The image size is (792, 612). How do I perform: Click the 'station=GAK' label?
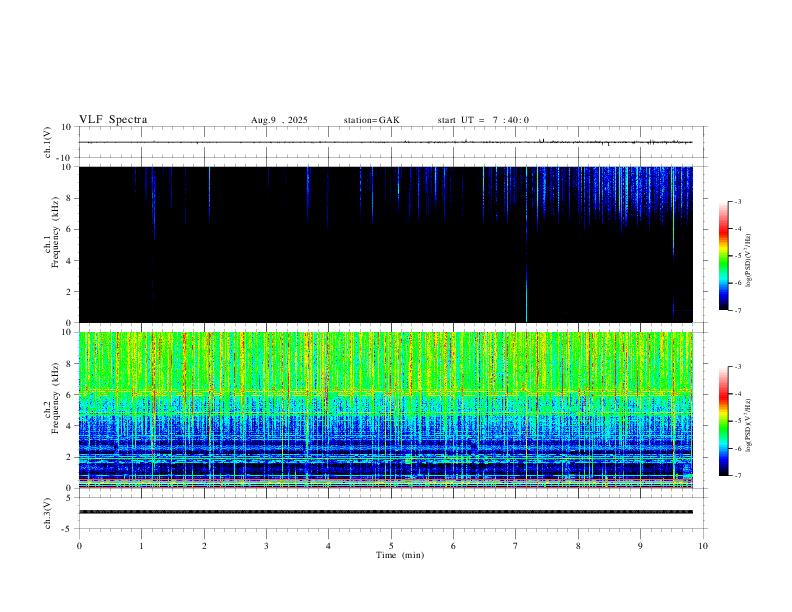click(371, 120)
